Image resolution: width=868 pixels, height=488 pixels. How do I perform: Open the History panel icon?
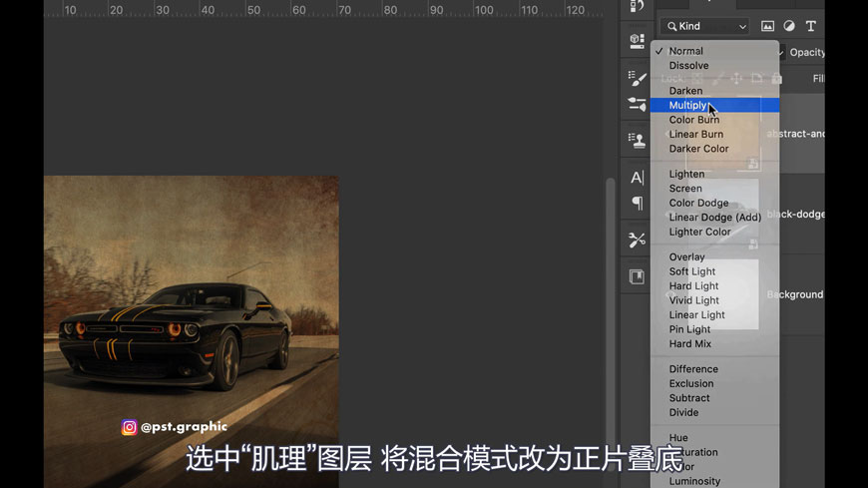[637, 6]
